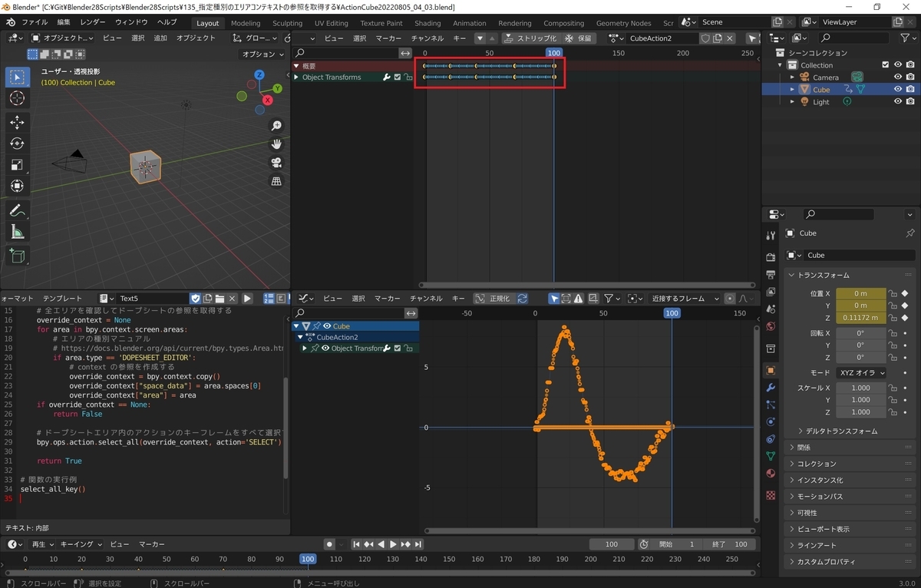Screen dimensions: 921x588
Task: Click the blue Z axis gizmo ball
Action: pyautogui.click(x=259, y=74)
